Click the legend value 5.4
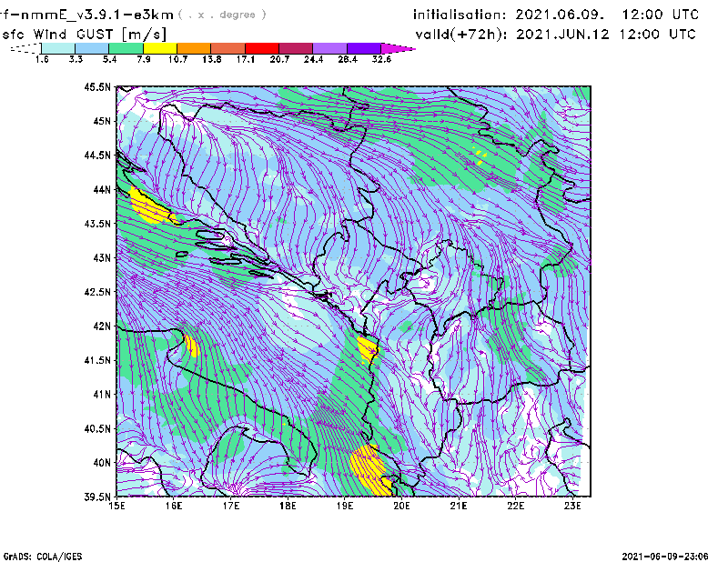Viewport: 728px width, 562px height. coord(109,59)
